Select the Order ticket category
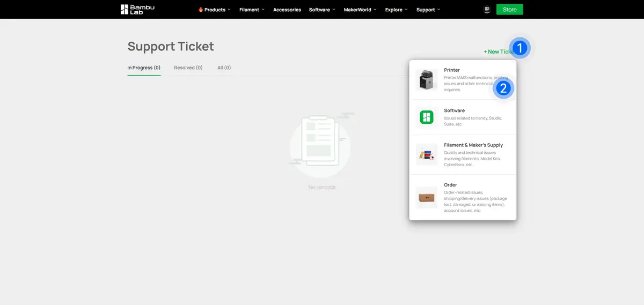 tap(463, 197)
